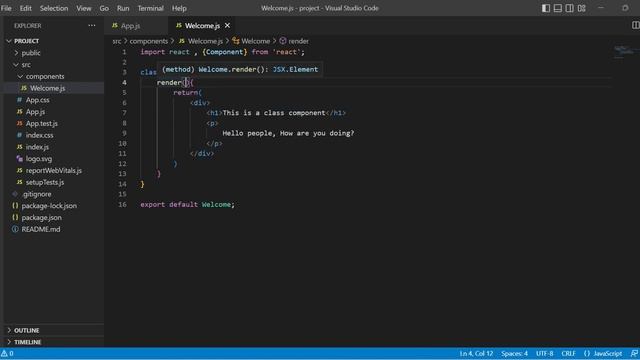The height and width of the screenshot is (360, 640).
Task: Click the src breadcrumb segment
Action: click(117, 41)
